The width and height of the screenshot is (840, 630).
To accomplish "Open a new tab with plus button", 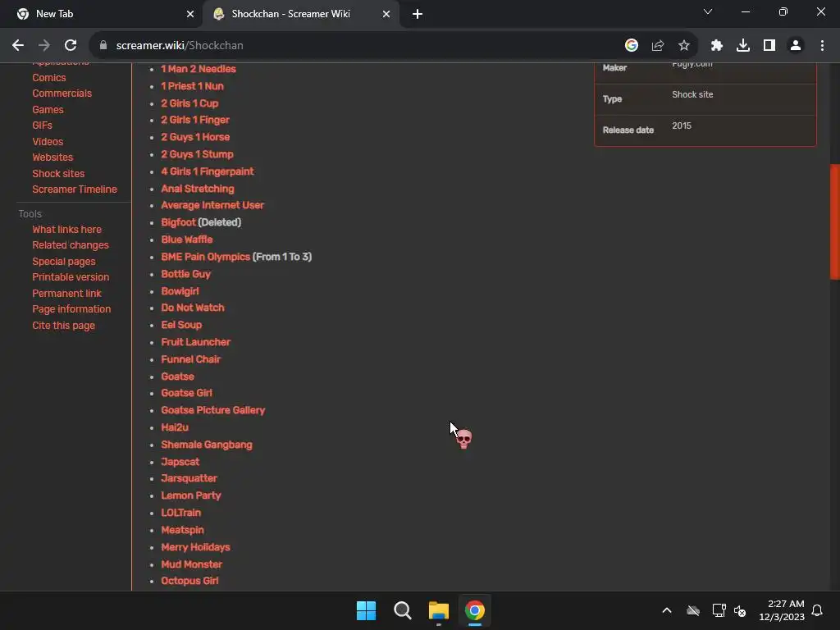I will click(418, 14).
